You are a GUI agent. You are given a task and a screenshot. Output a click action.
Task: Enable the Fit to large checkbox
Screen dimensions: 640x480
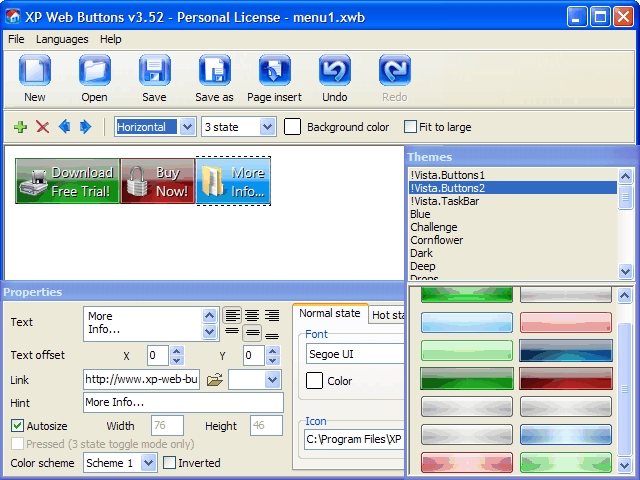(x=410, y=127)
